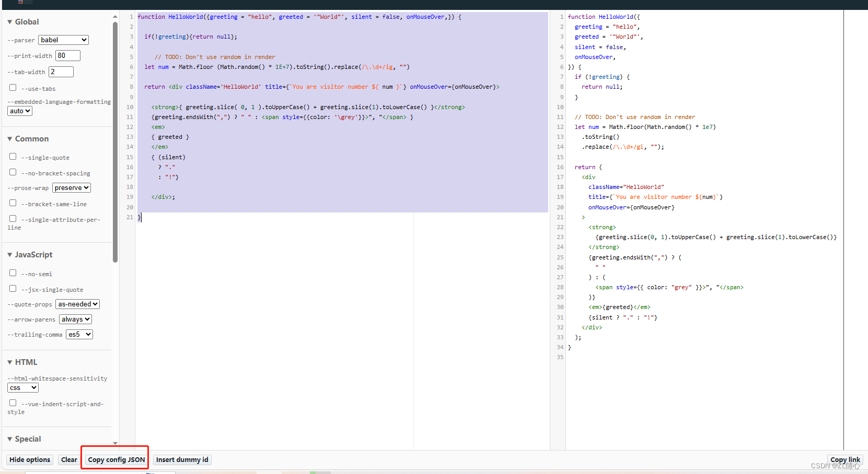868x474 pixels.
Task: Click output editor line number 34
Action: pyautogui.click(x=560, y=347)
